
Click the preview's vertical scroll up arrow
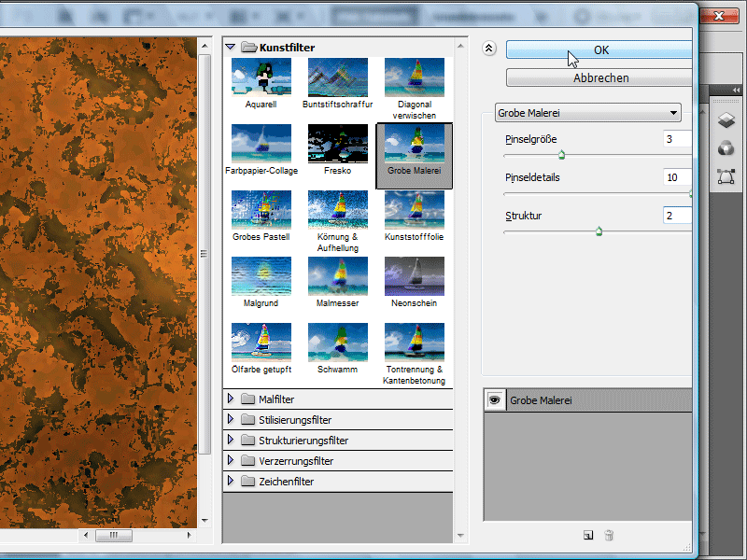click(x=204, y=46)
